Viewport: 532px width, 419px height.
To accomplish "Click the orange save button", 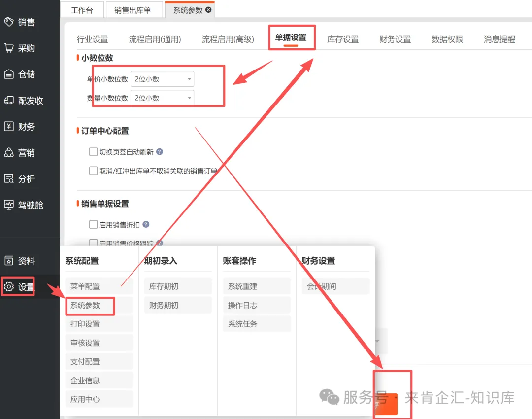I will coord(386,404).
